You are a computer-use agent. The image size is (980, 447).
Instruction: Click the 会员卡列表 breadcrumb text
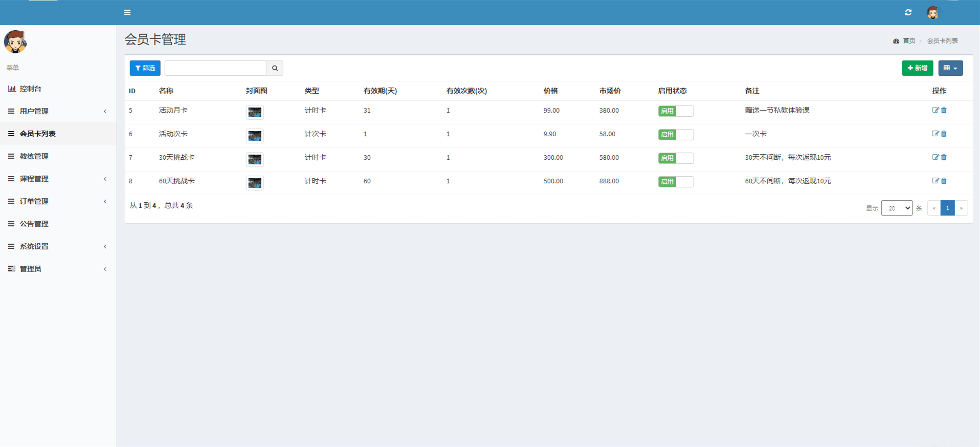tap(942, 41)
